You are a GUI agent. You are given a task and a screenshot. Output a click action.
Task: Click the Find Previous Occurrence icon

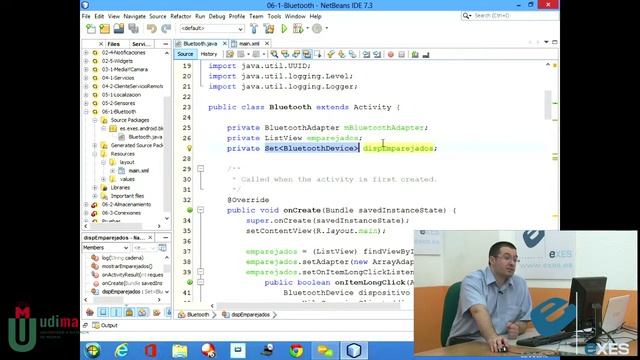click(285, 54)
